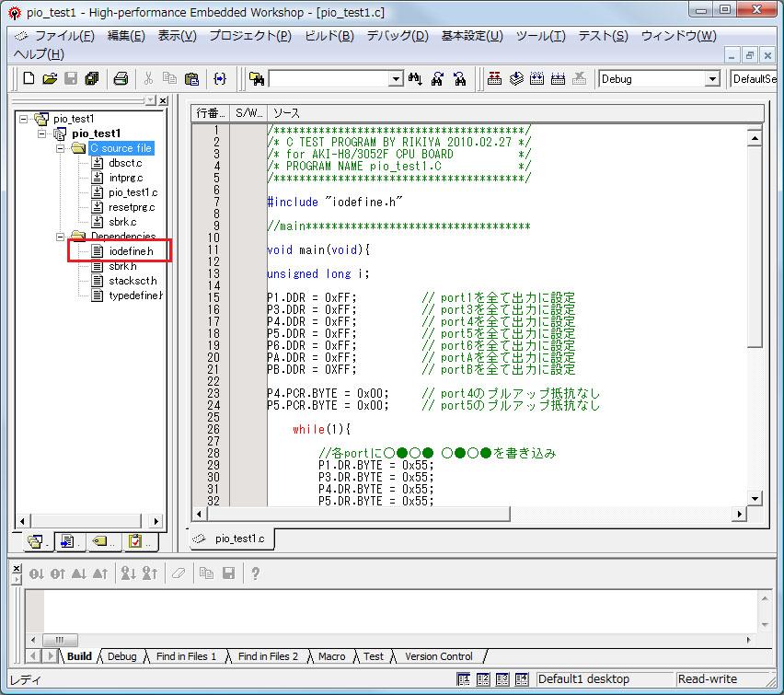
Task: Click the Paste clipboard icon
Action: click(191, 79)
